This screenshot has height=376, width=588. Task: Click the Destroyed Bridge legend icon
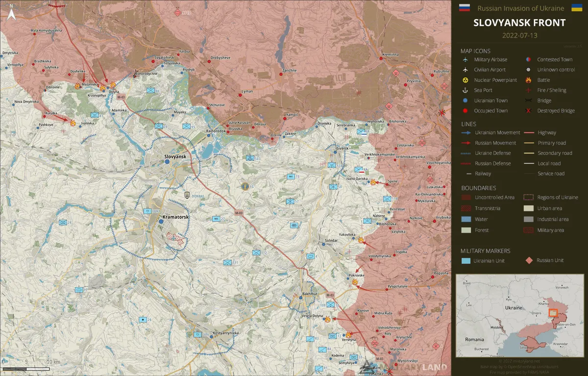528,111
